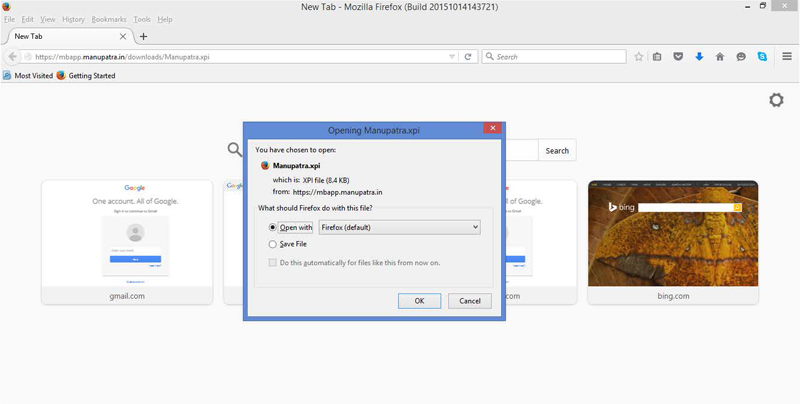Viewport: 800px width, 404px height.
Task: Click the bookmark star icon
Action: pos(638,57)
